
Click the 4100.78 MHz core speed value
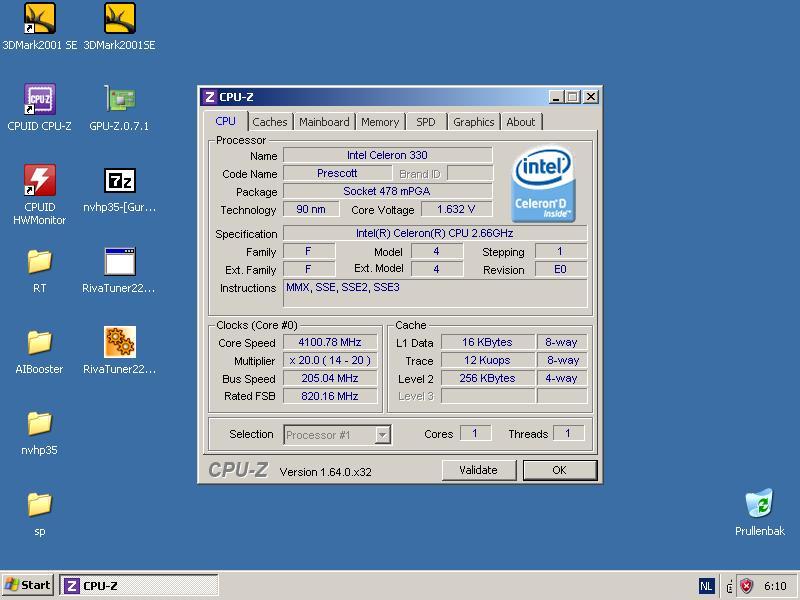click(x=330, y=342)
